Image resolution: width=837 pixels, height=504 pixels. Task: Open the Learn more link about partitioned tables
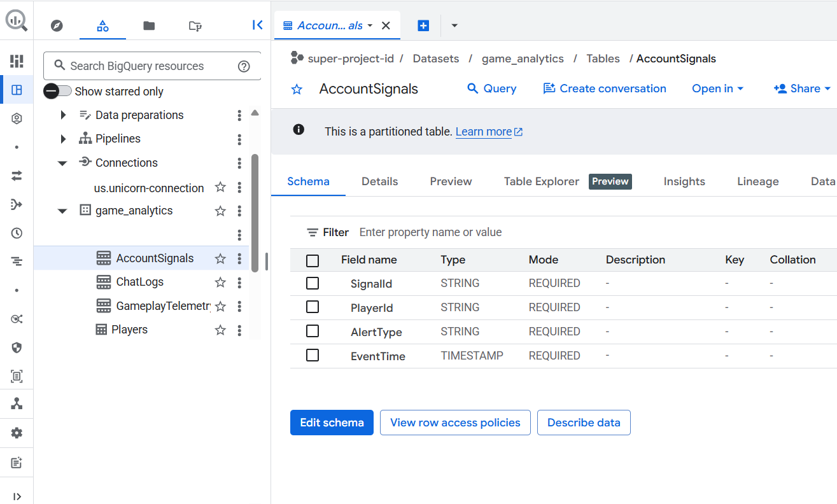click(x=484, y=132)
